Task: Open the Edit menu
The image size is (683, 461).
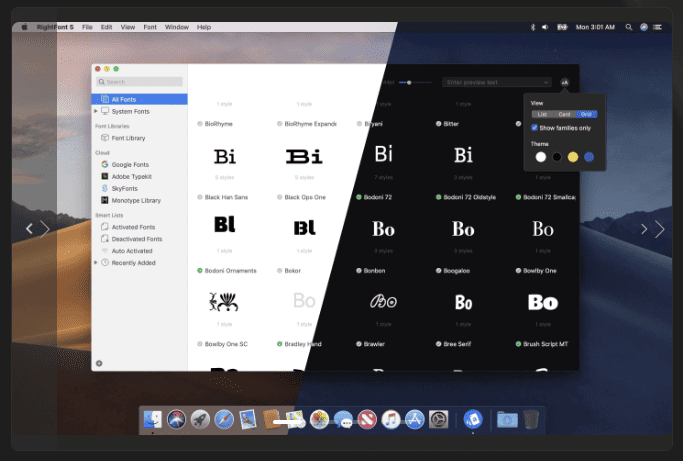Action: (x=106, y=27)
